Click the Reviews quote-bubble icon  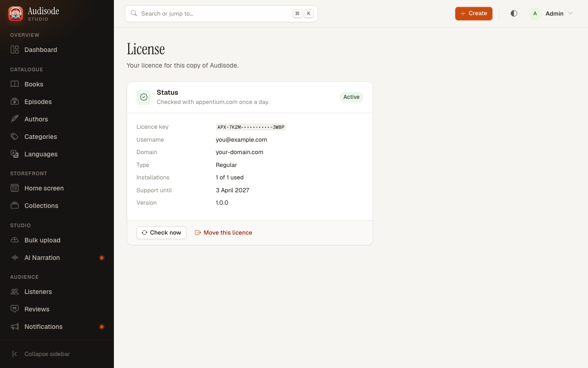pos(15,309)
